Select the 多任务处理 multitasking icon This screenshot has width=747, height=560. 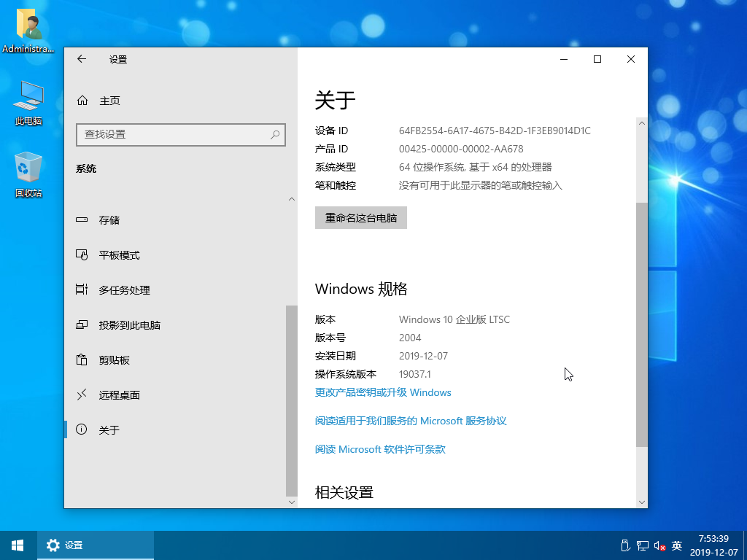[x=82, y=289]
